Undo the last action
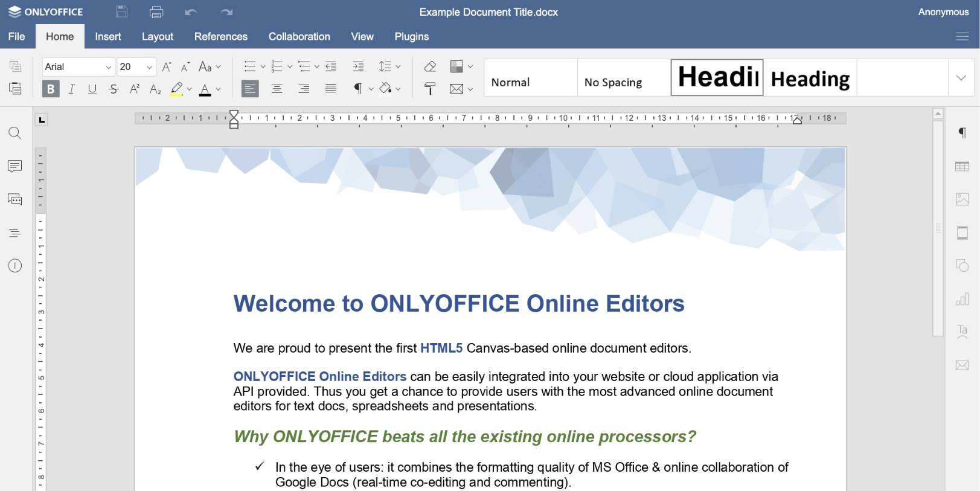The width and height of the screenshot is (980, 491). coord(191,11)
